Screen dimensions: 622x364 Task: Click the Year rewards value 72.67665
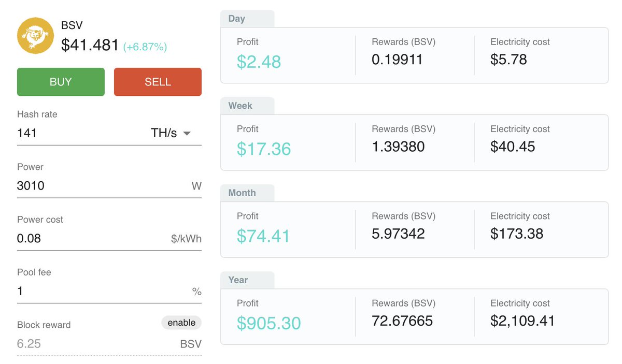[402, 321]
